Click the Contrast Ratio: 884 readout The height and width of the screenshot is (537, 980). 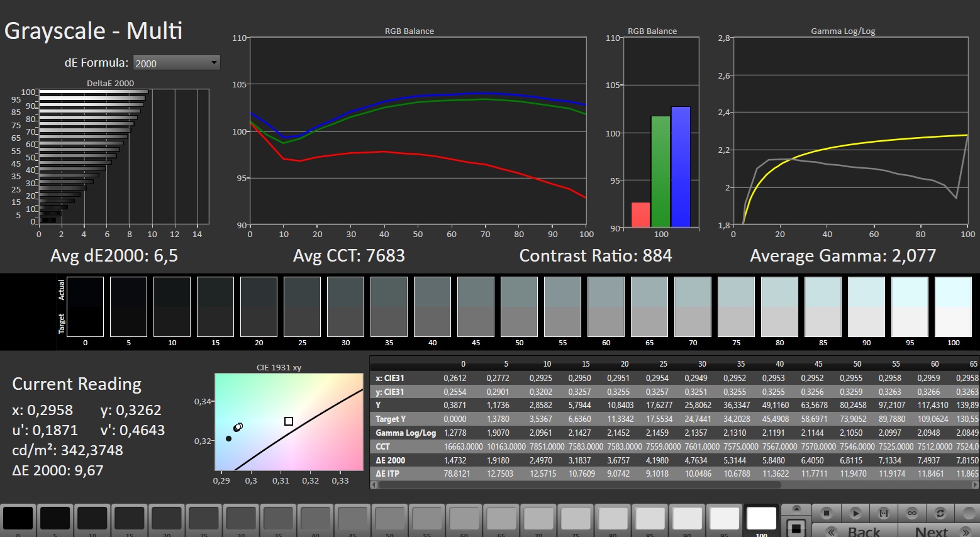pyautogui.click(x=596, y=256)
